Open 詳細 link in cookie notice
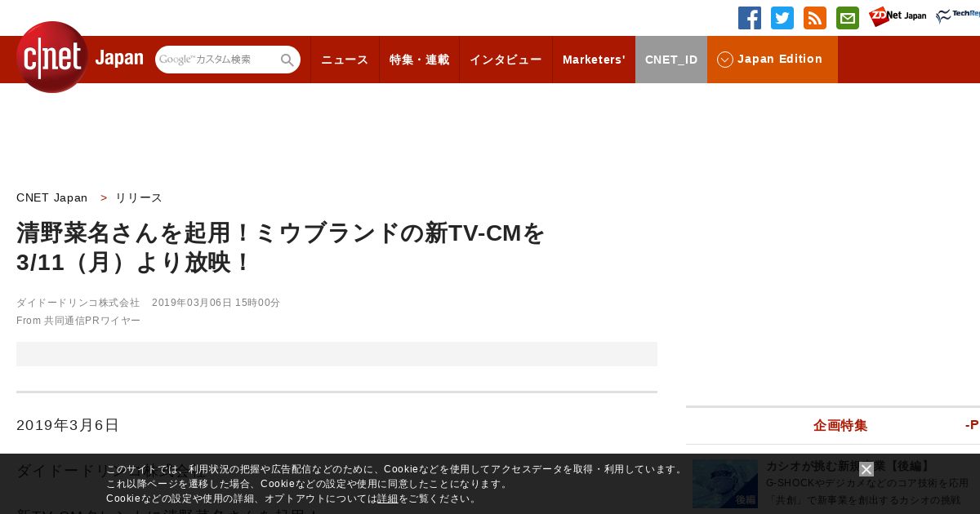Viewport: 980px width, 514px height. (388, 498)
